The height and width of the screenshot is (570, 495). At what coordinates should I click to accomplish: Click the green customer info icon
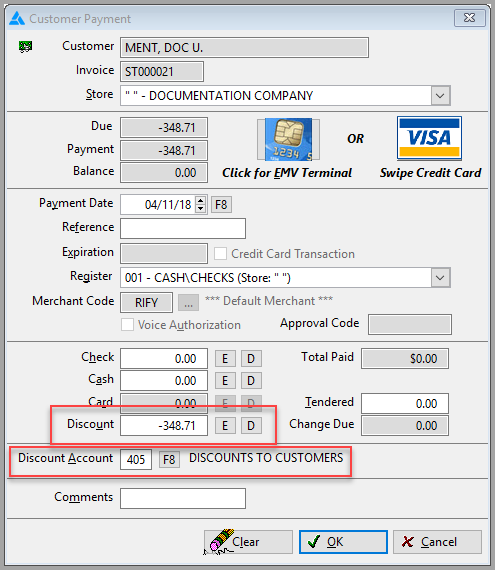pos(25,47)
